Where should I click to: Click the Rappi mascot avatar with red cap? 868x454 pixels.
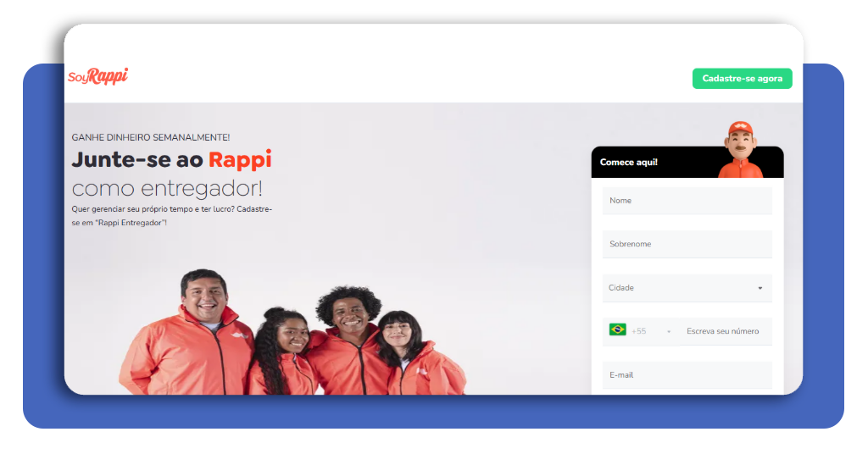pos(740,150)
